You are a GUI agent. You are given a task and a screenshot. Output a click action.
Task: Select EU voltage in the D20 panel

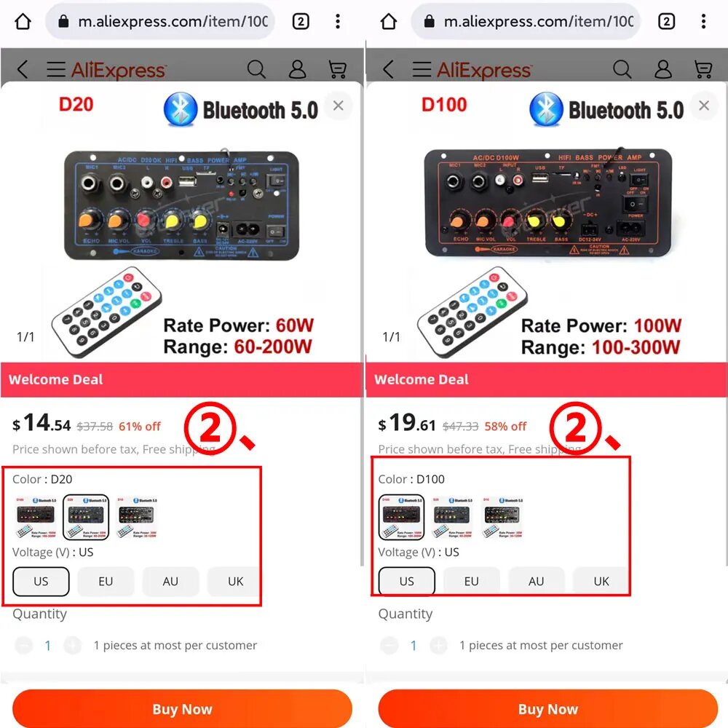(x=106, y=581)
